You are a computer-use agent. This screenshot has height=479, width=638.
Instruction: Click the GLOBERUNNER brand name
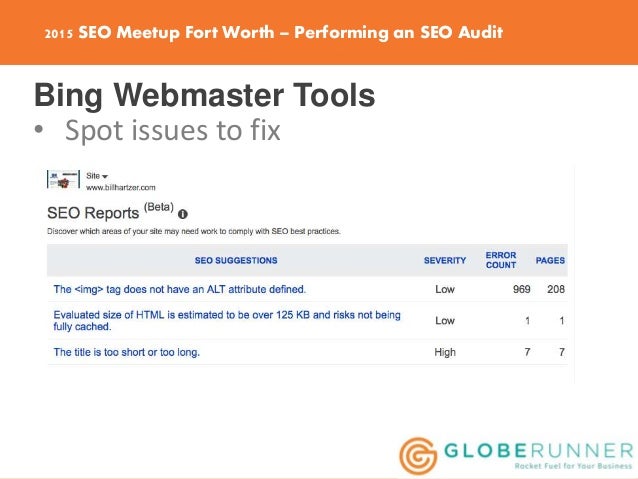[x=538, y=451]
